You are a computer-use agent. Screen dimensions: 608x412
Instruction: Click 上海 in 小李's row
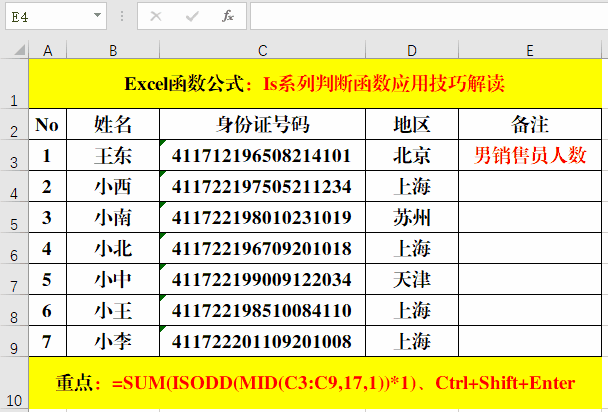tap(412, 341)
